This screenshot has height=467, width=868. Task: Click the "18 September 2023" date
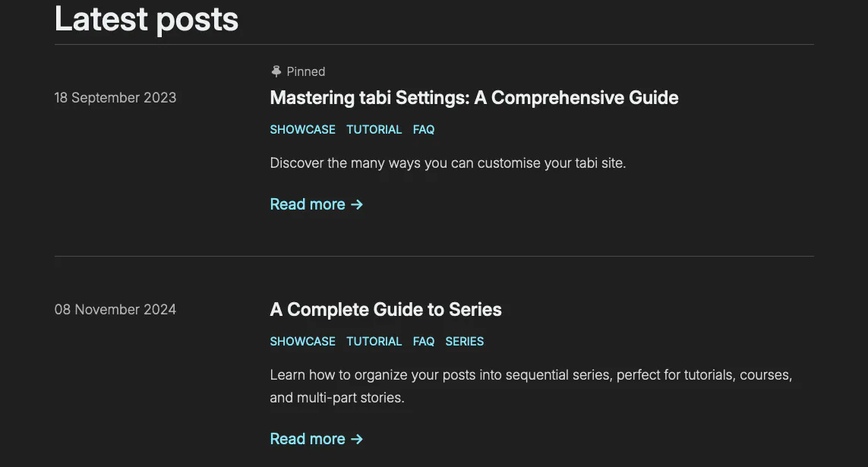click(x=115, y=98)
